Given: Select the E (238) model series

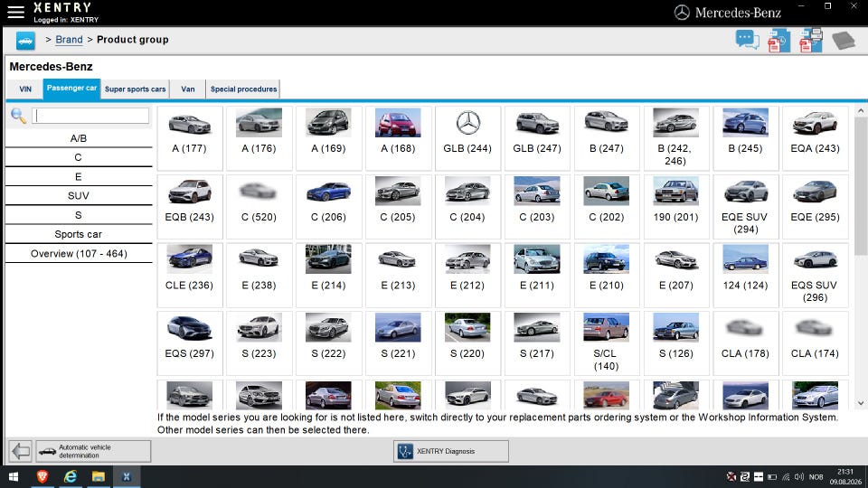Looking at the screenshot, I should click(x=259, y=275).
